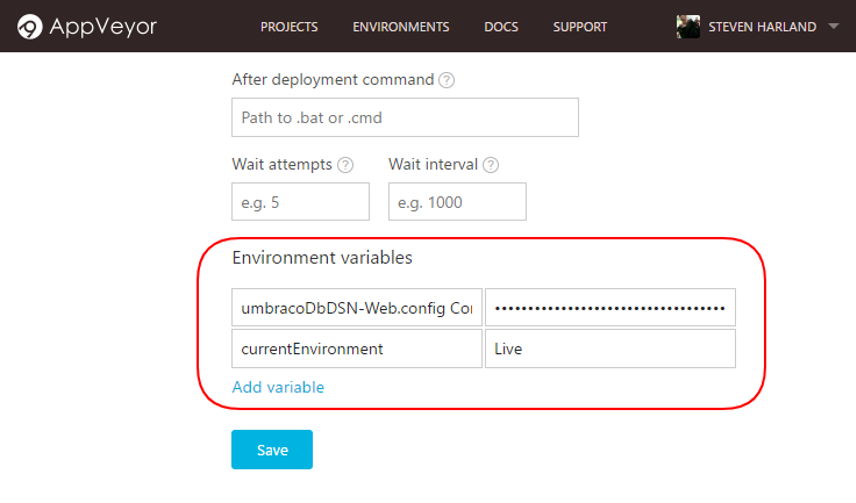Open the Docs navigation link
856x503 pixels.
pyautogui.click(x=501, y=27)
